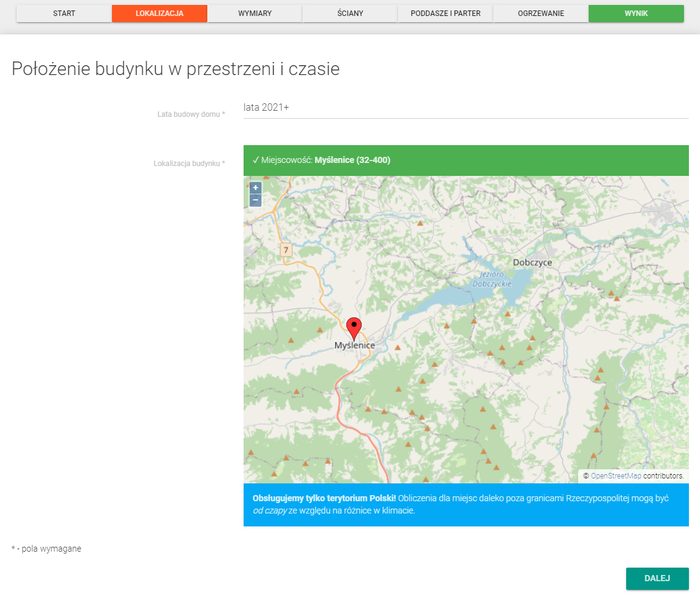The height and width of the screenshot is (607, 700).
Task: Jump to the green WYNIK tab
Action: 636,14
